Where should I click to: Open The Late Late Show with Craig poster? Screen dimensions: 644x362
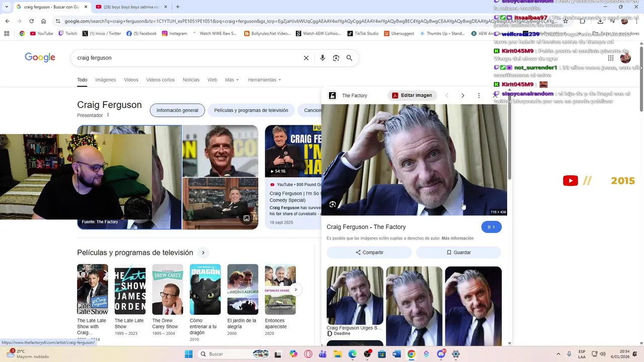point(93,290)
